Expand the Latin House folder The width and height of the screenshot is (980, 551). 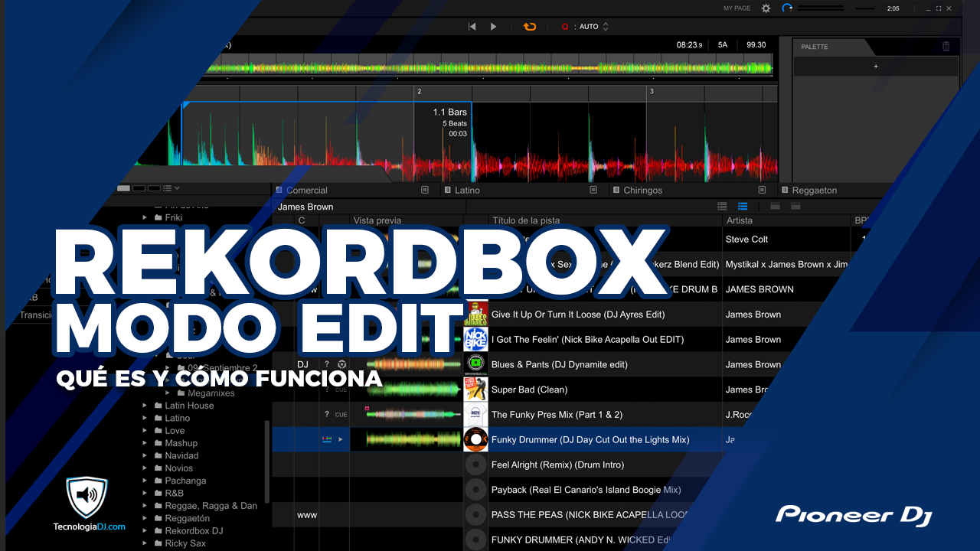point(145,406)
